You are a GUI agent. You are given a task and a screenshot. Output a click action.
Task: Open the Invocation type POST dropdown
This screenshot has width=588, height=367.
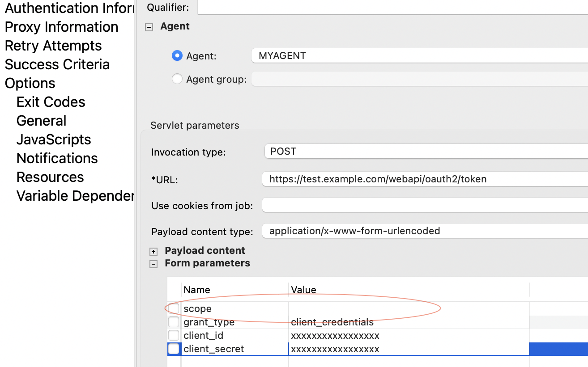[x=426, y=152]
